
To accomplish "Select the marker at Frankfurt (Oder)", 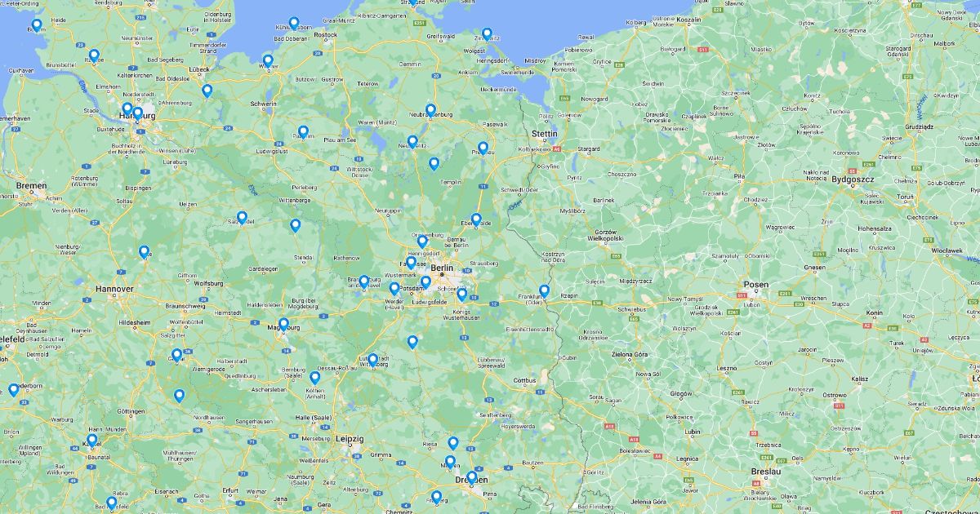I will pos(544,290).
